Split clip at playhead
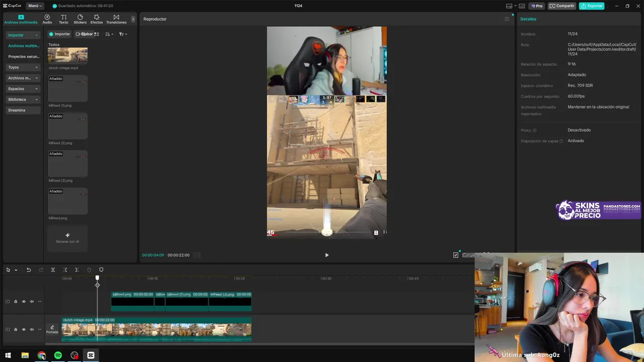644x362 pixels. 53,270
